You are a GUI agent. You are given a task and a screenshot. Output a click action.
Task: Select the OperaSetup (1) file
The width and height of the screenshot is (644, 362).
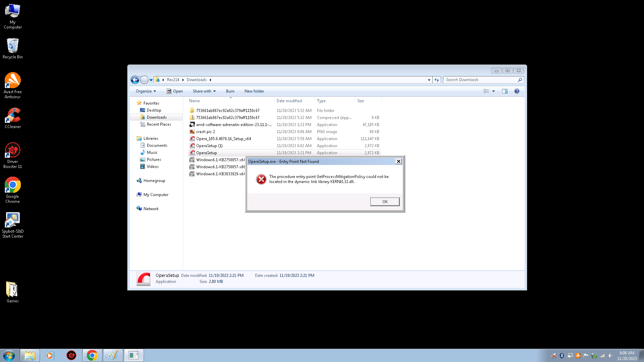pyautogui.click(x=284, y=146)
